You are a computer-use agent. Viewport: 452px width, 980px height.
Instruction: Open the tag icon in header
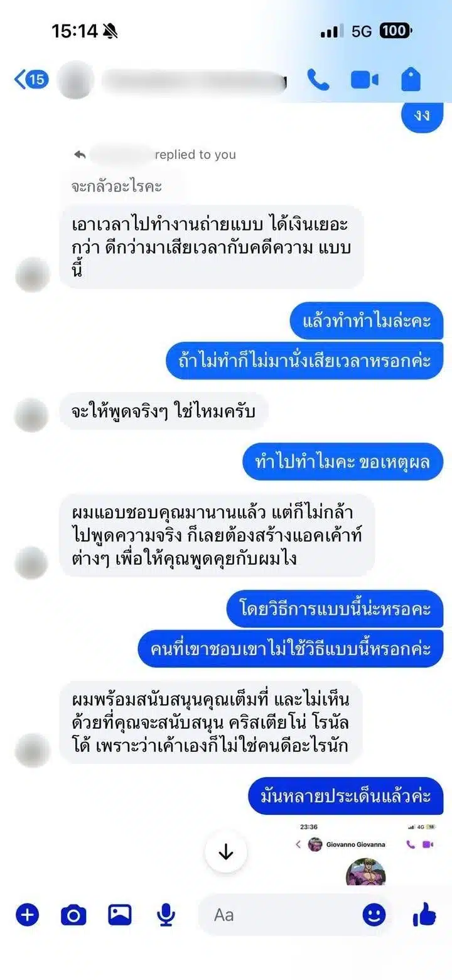point(411,80)
